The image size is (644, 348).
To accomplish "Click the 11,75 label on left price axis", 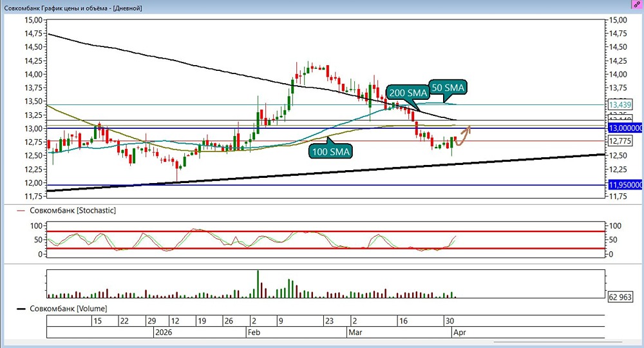I will click(x=33, y=197).
